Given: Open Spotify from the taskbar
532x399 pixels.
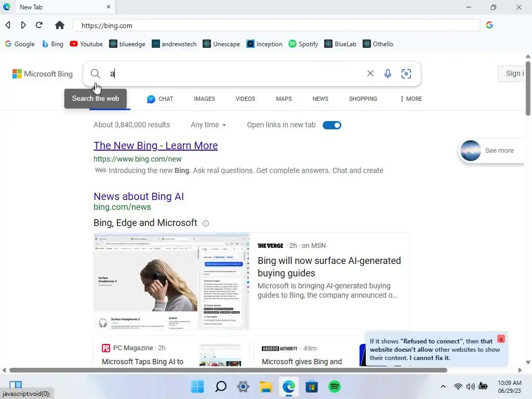Looking at the screenshot, I should 334,387.
